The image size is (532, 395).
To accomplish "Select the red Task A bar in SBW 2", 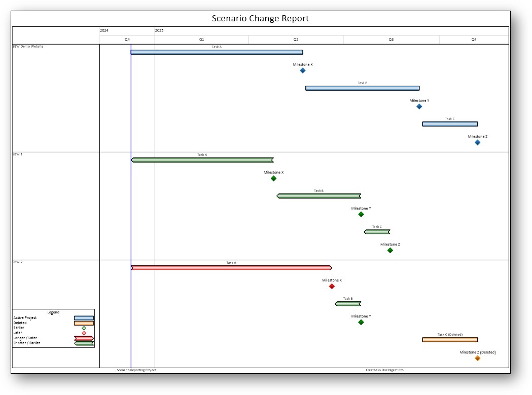I will point(231,268).
